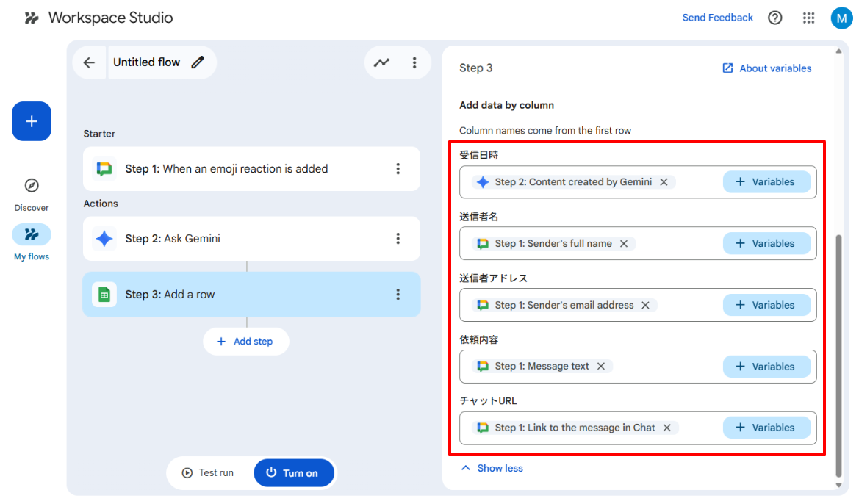Open the flow's three-dot options menu
Image resolution: width=859 pixels, height=504 pixels.
[414, 62]
